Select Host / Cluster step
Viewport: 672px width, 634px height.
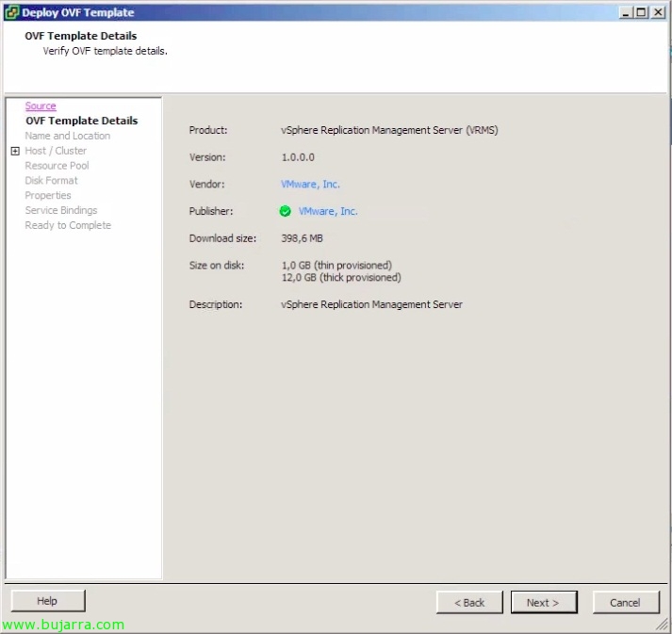click(x=56, y=151)
